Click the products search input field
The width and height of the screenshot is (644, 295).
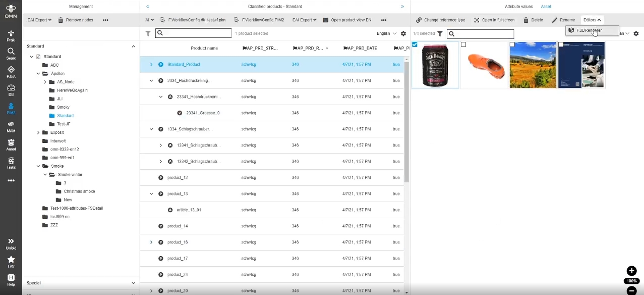point(194,33)
